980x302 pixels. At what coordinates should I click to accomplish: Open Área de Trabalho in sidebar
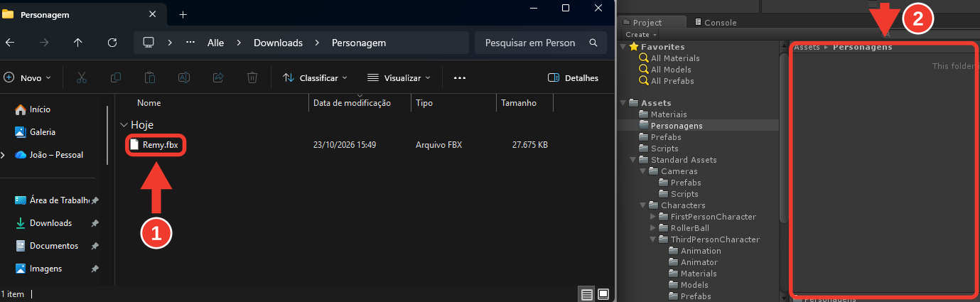coord(58,200)
